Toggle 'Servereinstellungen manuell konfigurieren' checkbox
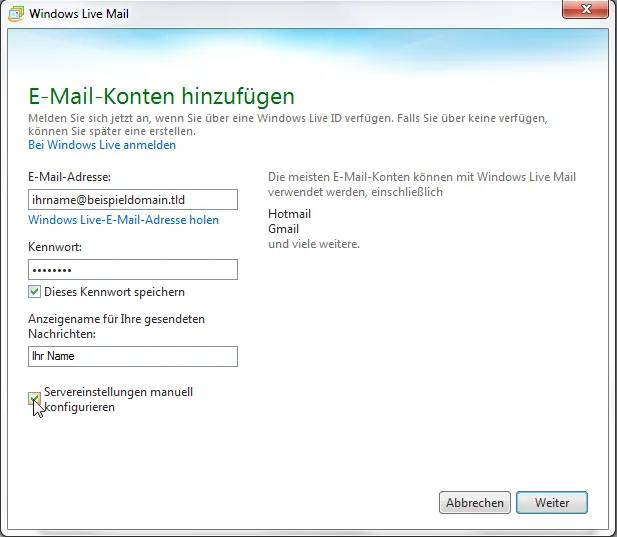Image resolution: width=617 pixels, height=537 pixels. (x=34, y=399)
